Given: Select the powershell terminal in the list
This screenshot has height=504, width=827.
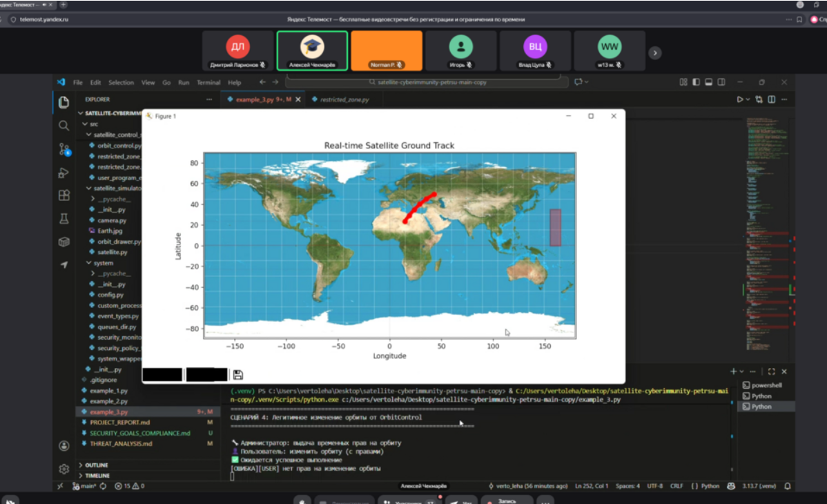Looking at the screenshot, I should tap(766, 385).
